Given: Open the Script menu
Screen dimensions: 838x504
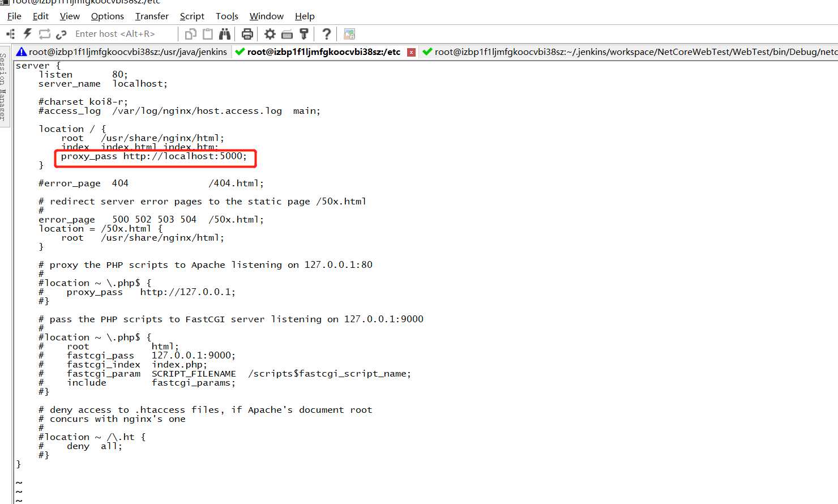Looking at the screenshot, I should pyautogui.click(x=192, y=16).
